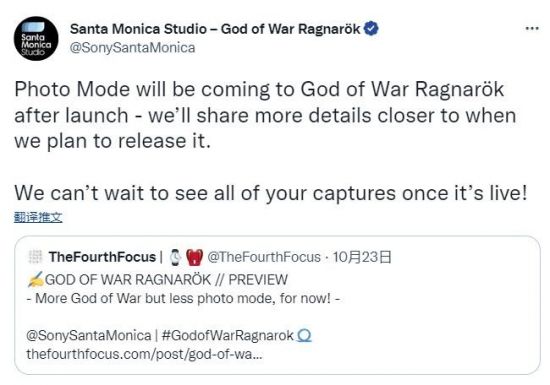Click the 翻译推文 translate tweet link
The height and width of the screenshot is (385, 550).
point(38,217)
